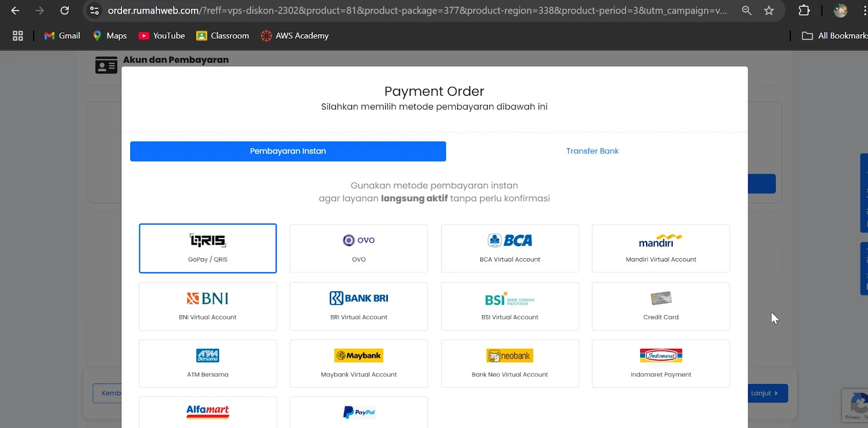This screenshot has width=868, height=428.
Task: Select ATM Bersama payment
Action: click(208, 363)
